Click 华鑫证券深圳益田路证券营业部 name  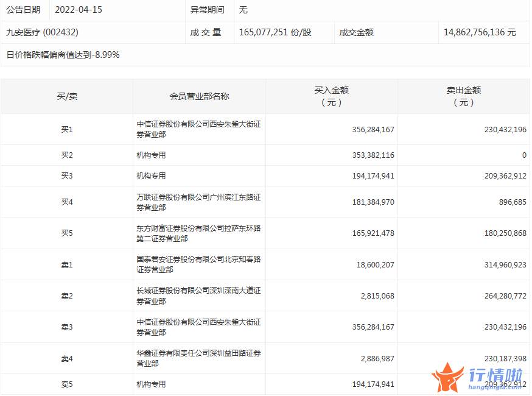point(198,358)
